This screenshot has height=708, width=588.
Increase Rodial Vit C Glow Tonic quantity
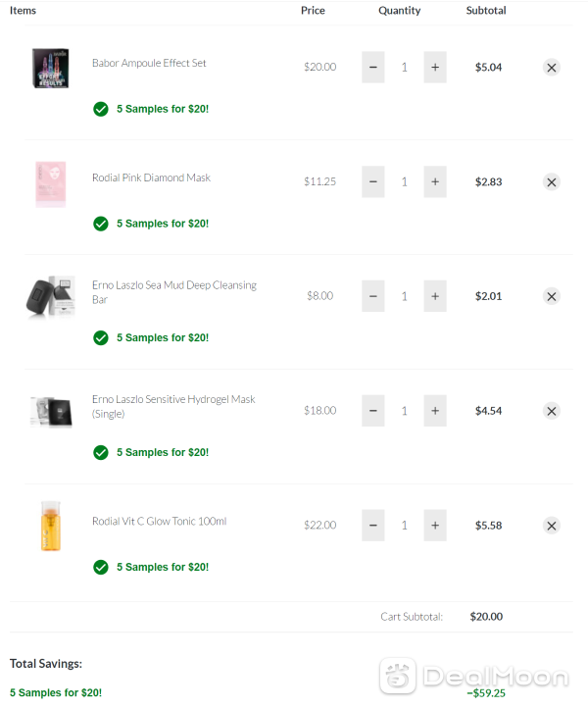click(x=435, y=526)
